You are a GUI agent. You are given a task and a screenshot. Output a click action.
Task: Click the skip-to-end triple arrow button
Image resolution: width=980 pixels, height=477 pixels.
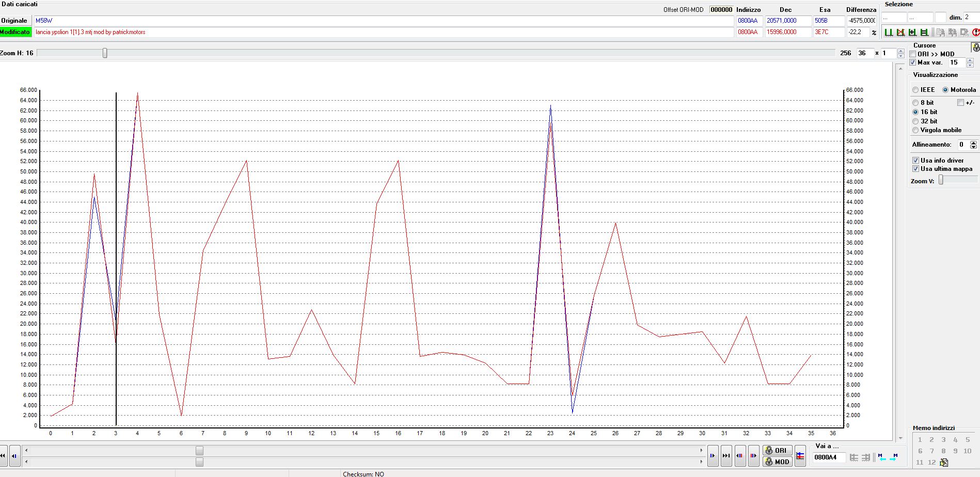(x=726, y=456)
